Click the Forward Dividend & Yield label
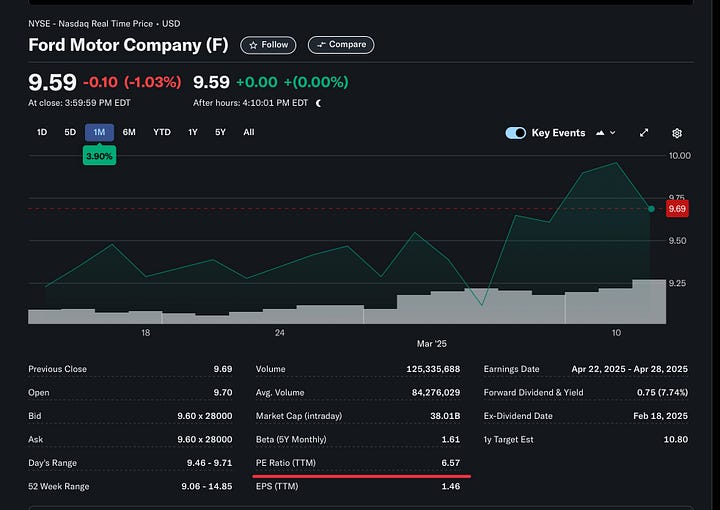 [x=534, y=392]
